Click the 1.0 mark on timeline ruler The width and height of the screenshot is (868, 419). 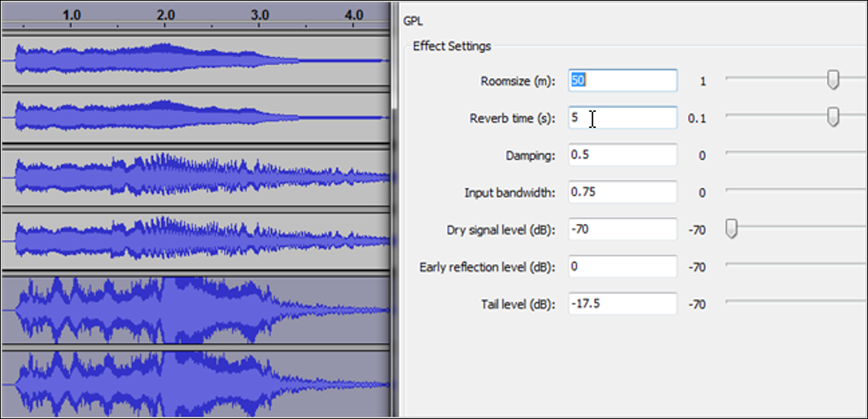coord(71,14)
